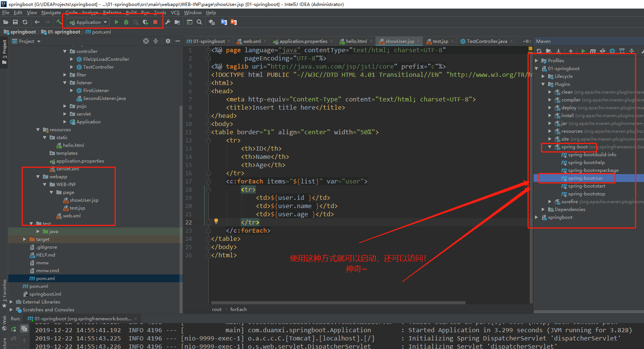The height and width of the screenshot is (349, 644).
Task: Expand the pojo folder in Project tree
Action: tap(65, 106)
